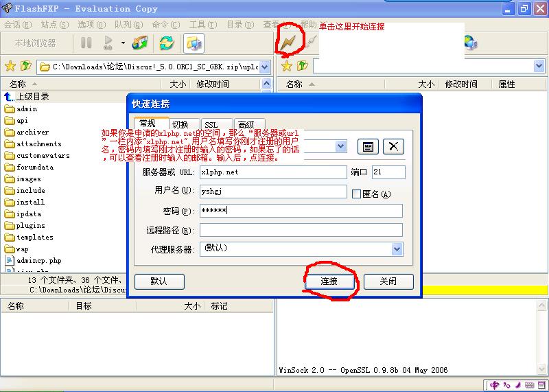Click local file list scroll-up arrow
The image size is (549, 392).
click(x=267, y=83)
